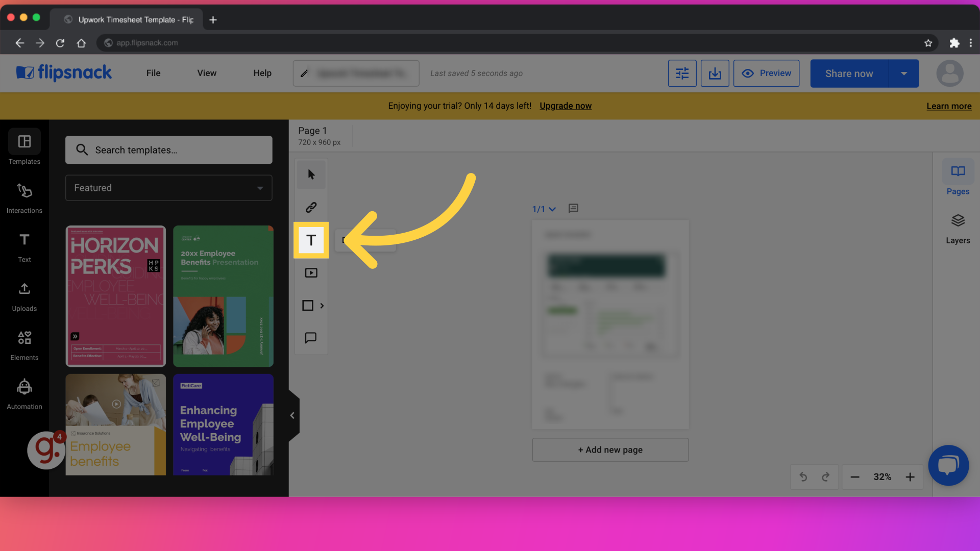Click the Download button icon
This screenshot has height=551, width=980.
715,73
